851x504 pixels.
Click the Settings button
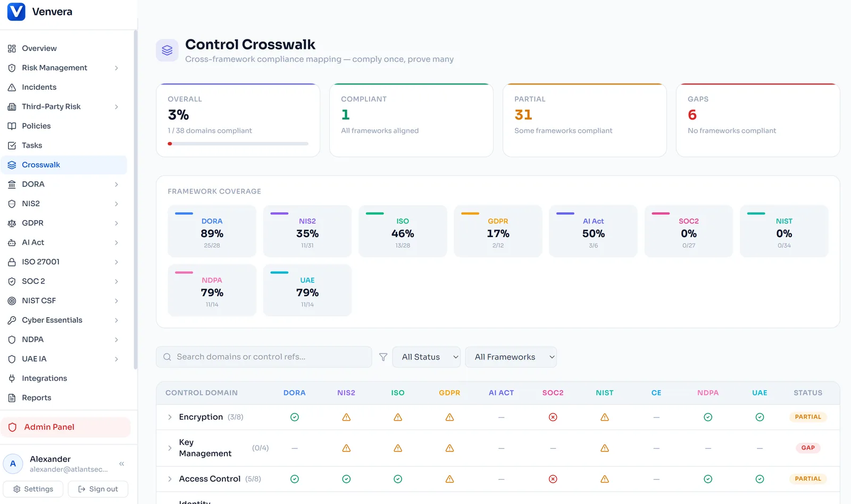pyautogui.click(x=33, y=489)
